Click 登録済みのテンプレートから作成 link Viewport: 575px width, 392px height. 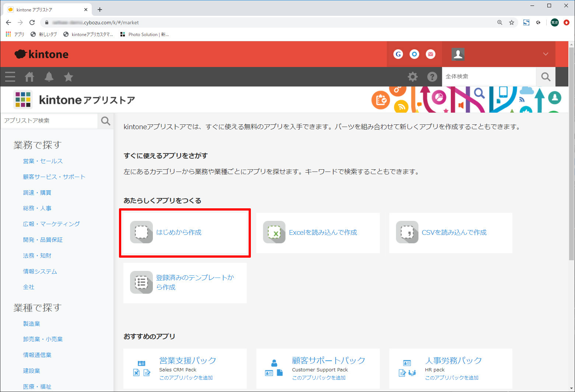[x=195, y=282]
